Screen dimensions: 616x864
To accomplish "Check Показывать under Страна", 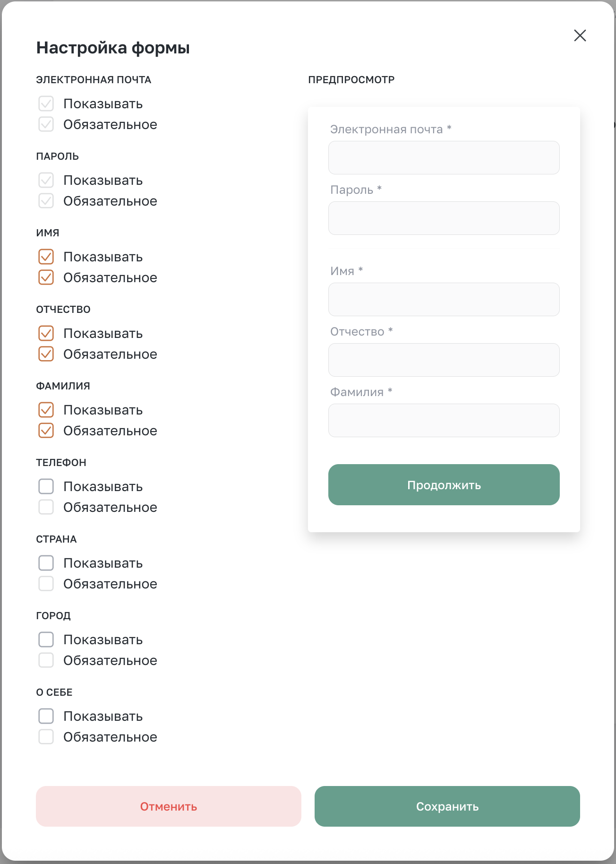I will click(46, 563).
